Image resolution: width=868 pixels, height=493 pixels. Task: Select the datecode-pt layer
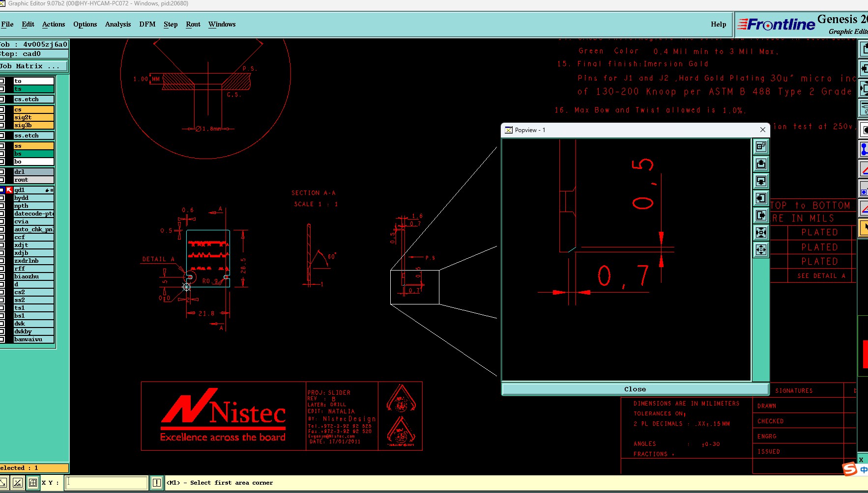click(x=33, y=214)
